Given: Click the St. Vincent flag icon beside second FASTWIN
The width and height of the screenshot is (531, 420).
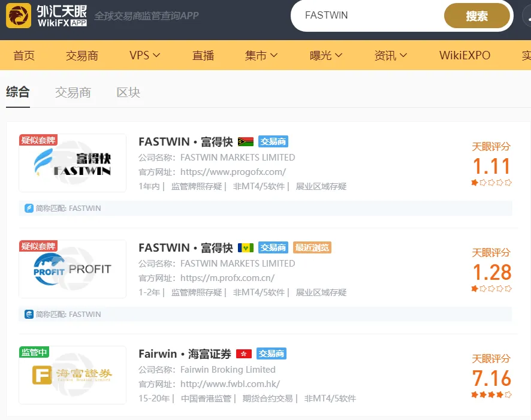Looking at the screenshot, I should coord(246,247).
